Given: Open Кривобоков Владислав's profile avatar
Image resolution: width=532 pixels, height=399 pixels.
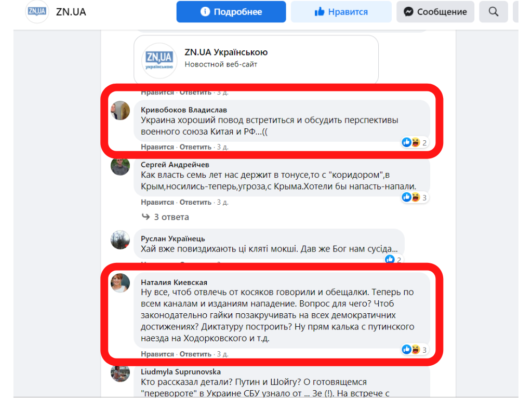Looking at the screenshot, I should 121,110.
